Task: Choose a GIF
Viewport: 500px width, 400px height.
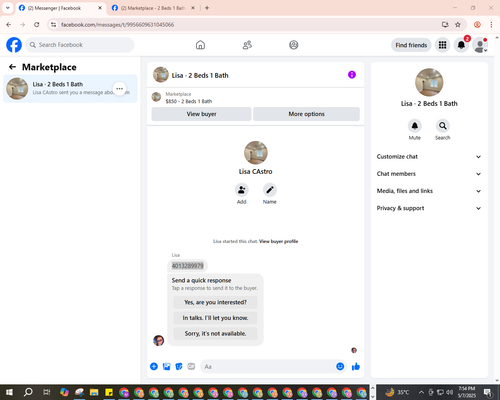Action: coord(191,367)
